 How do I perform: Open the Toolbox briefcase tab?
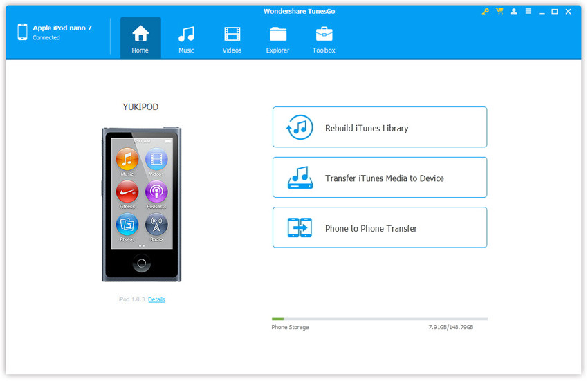point(323,38)
